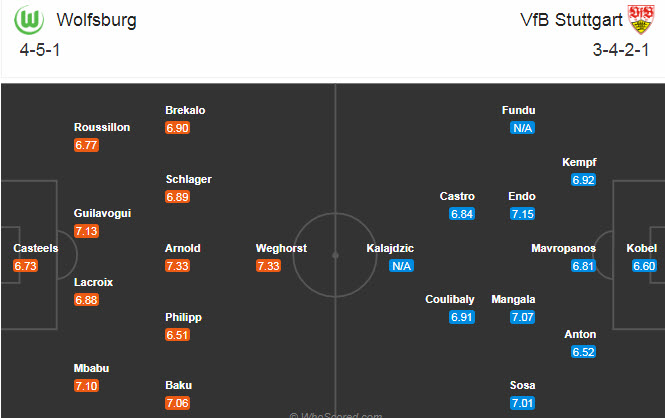Click Casteels' 6.73 goalkeeper rating
Viewport: 665px width, 418px height.
26,265
